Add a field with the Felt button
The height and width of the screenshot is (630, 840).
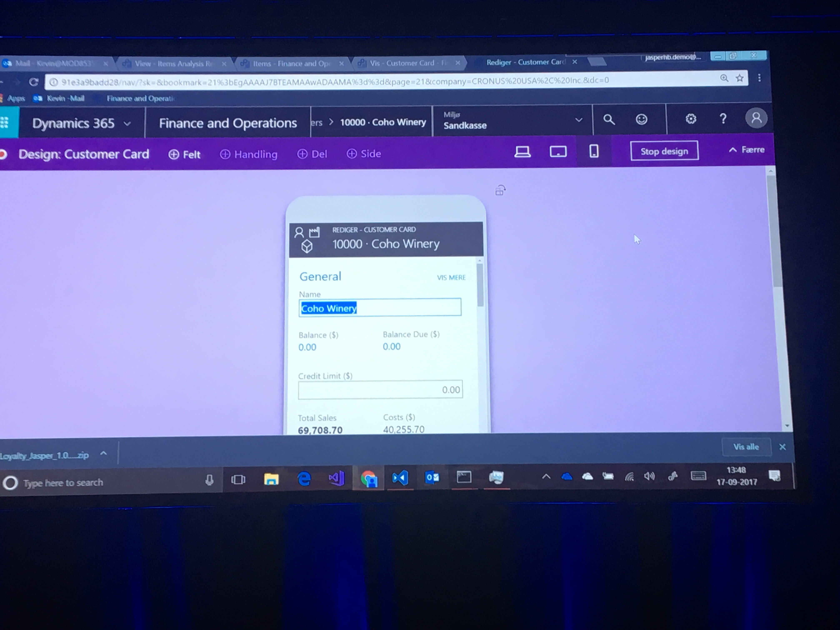point(185,155)
